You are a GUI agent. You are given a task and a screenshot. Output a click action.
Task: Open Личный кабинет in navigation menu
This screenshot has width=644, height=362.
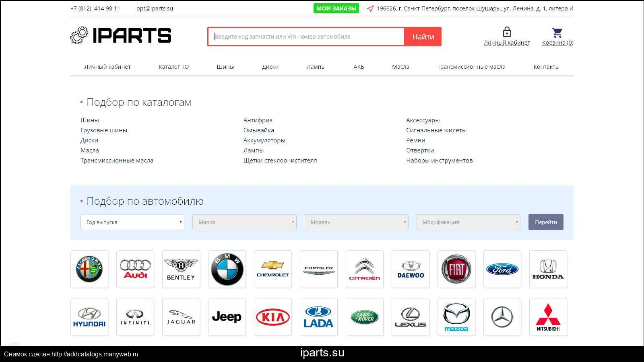107,67
